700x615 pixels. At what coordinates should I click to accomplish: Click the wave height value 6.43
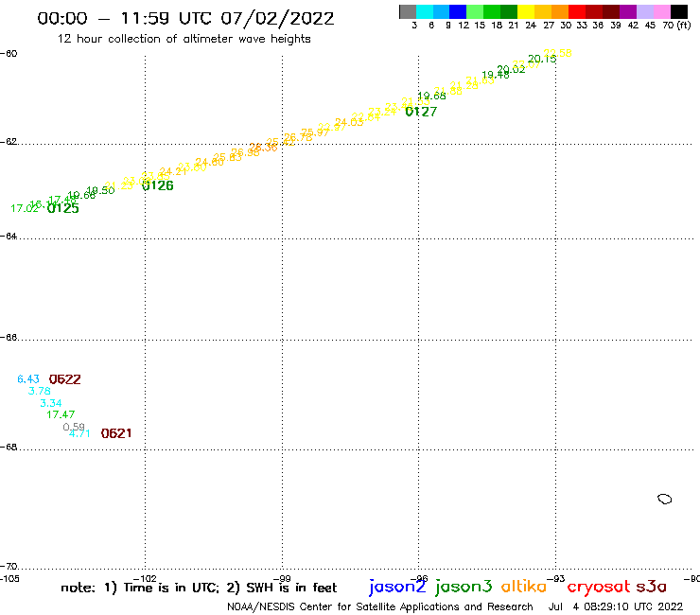click(x=28, y=379)
